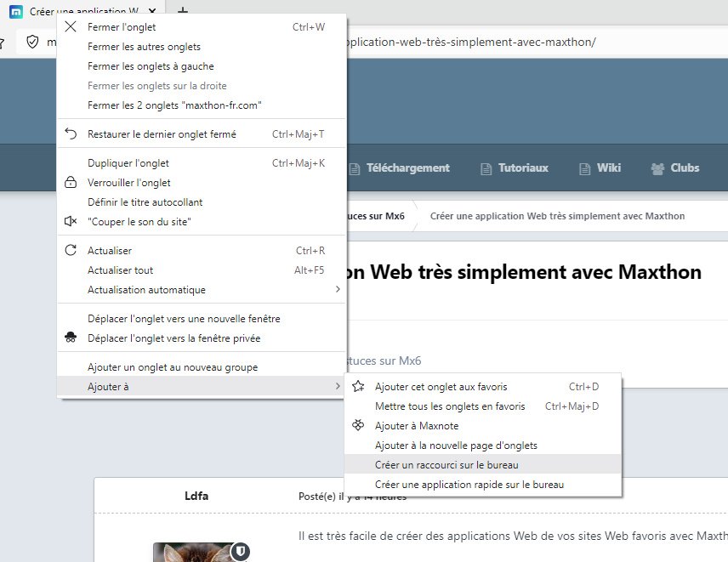Image resolution: width=728 pixels, height=562 pixels.
Task: Select Définir le titre autocollant
Action: click(x=202, y=202)
